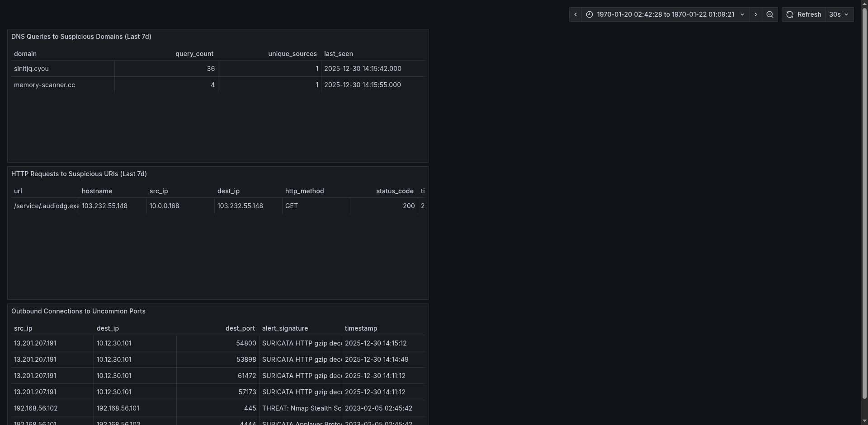
Task: Click the /service/.audiodg.exe URL cell
Action: tap(45, 206)
